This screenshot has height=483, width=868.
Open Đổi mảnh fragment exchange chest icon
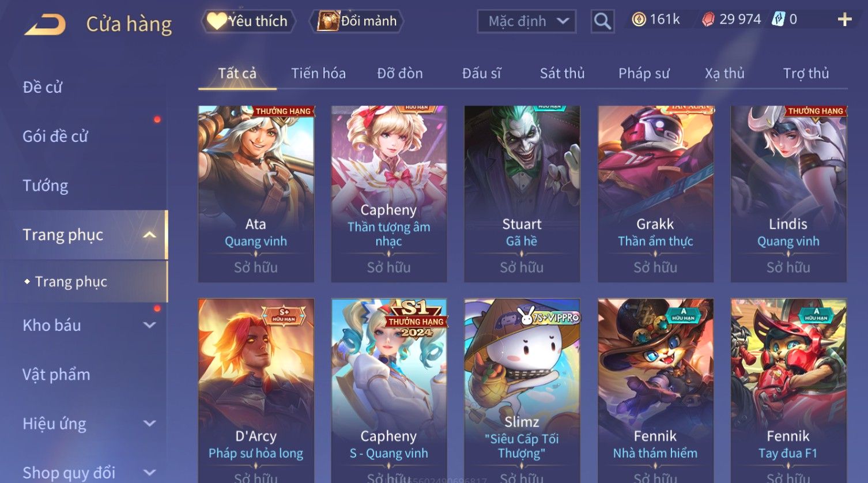click(357, 21)
